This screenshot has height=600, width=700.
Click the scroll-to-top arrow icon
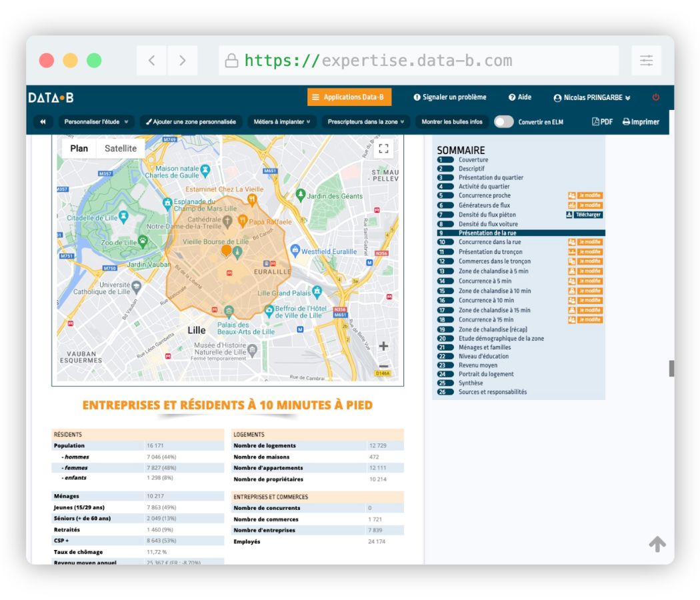click(x=657, y=544)
